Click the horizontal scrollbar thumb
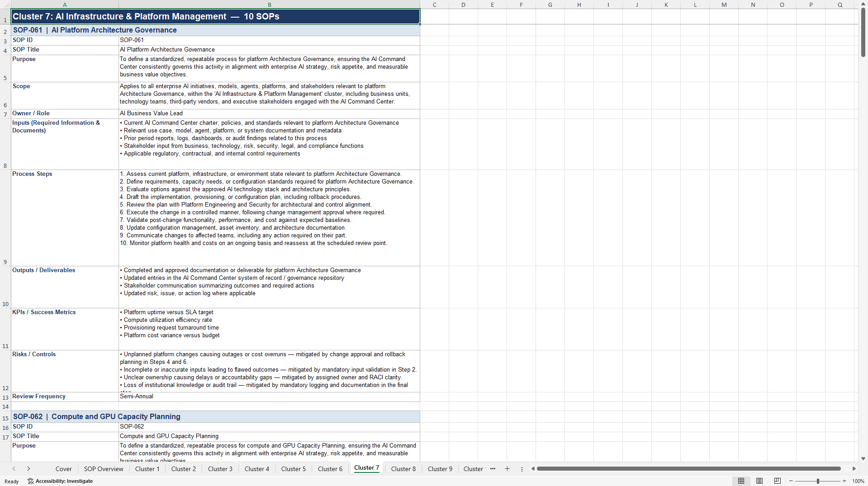868x486 pixels. click(688, 469)
